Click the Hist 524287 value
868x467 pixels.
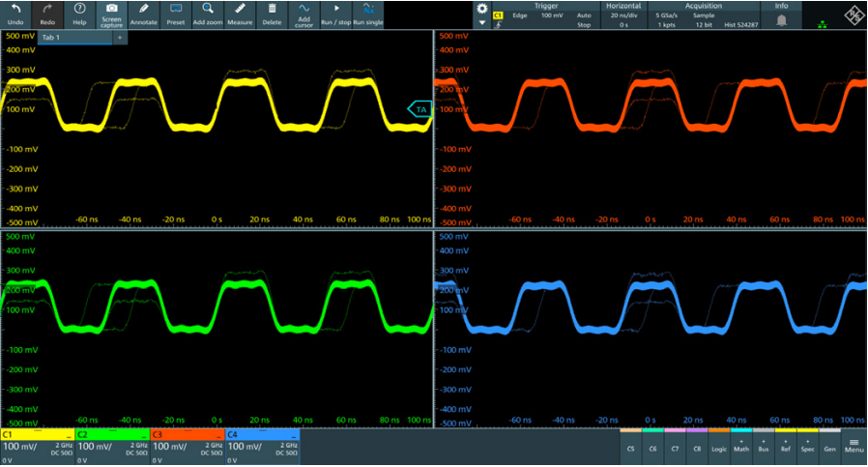(741, 25)
